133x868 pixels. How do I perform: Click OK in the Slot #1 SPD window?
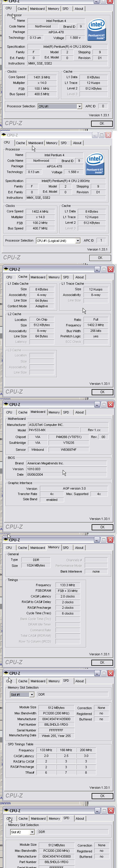[x=102, y=796]
